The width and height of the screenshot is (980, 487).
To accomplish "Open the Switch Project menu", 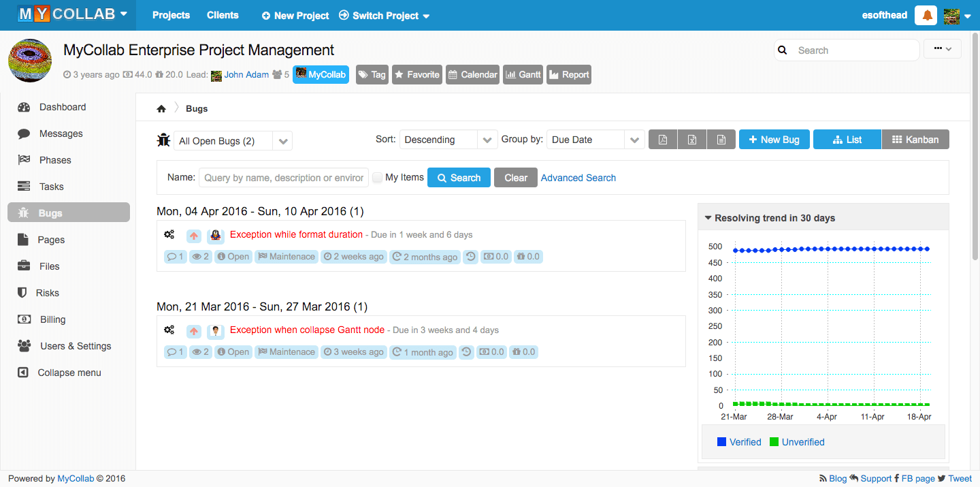I will click(x=383, y=16).
